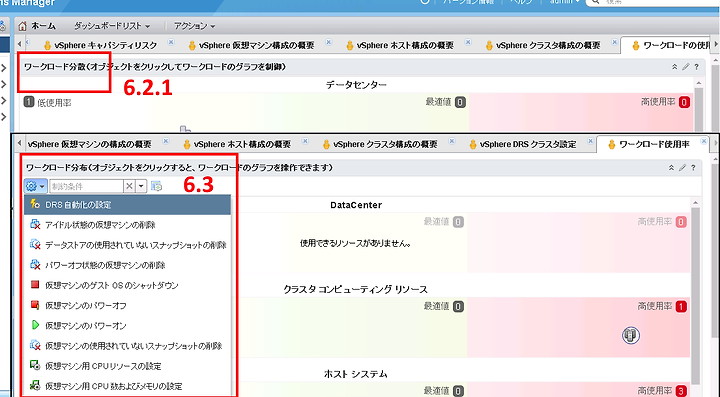Clear the 制約条件 filter with X

(x=129, y=186)
